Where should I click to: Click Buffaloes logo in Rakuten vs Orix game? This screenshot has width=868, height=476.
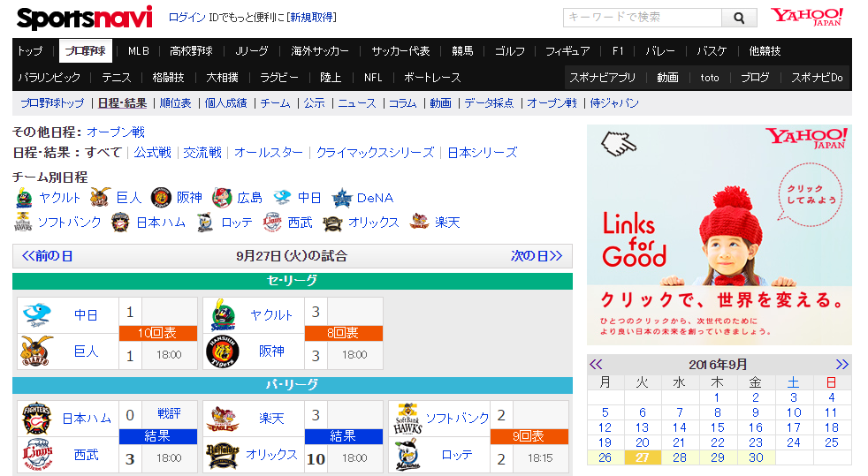223,455
